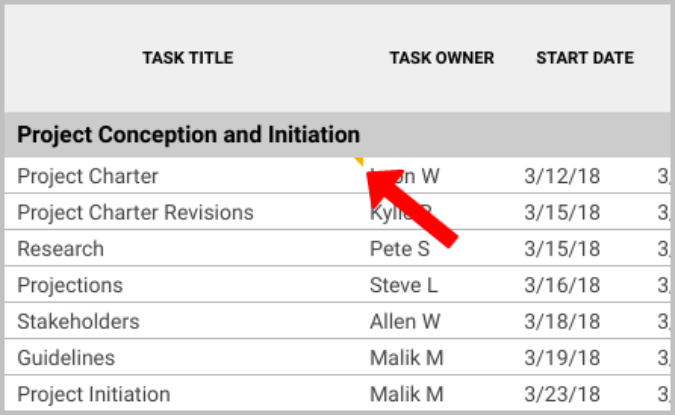
Task: Click the 3/16/18 start date cell
Action: click(562, 285)
